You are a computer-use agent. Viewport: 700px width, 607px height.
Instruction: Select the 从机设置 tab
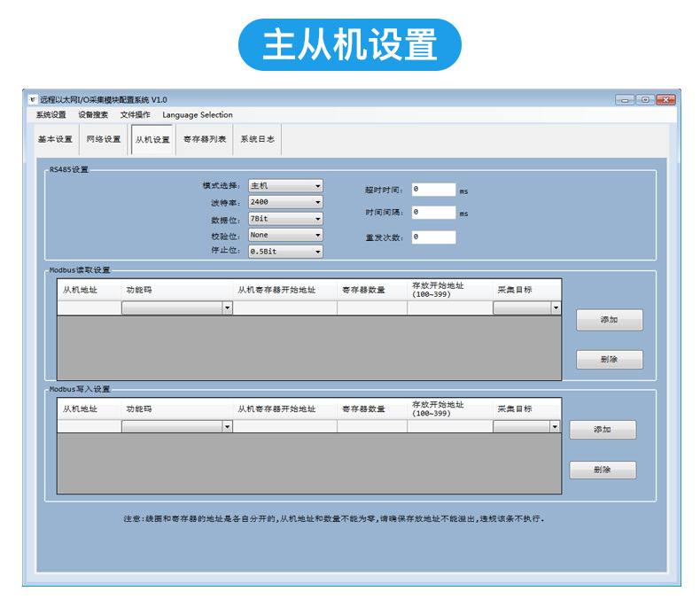pyautogui.click(x=152, y=140)
